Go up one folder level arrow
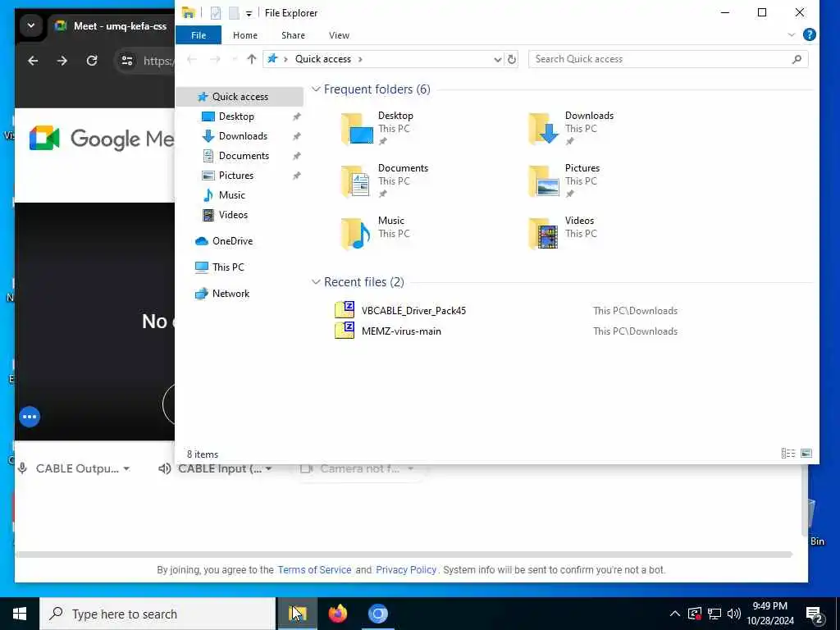Viewport: 840px width, 630px height. point(251,59)
